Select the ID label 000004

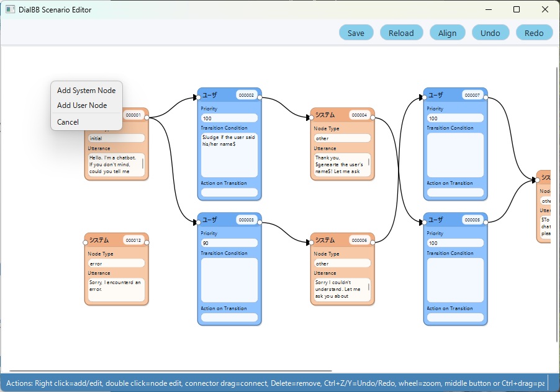(359, 115)
